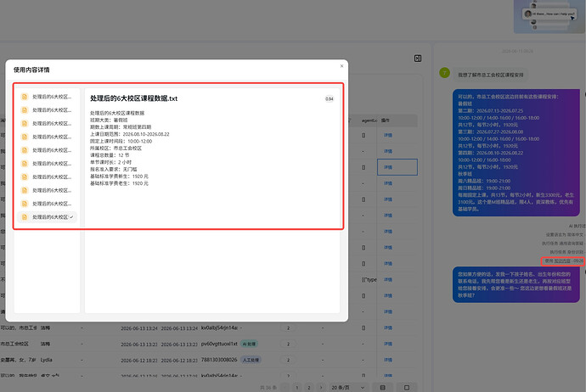Click the file icon of the seventh list entry
Image resolution: width=586 pixels, height=392 pixels.
coord(25,177)
